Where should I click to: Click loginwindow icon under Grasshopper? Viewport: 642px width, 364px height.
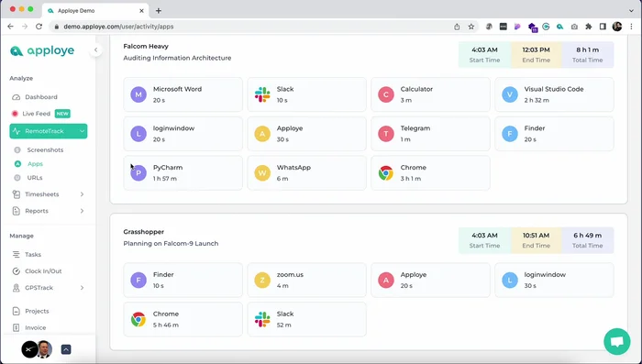510,280
